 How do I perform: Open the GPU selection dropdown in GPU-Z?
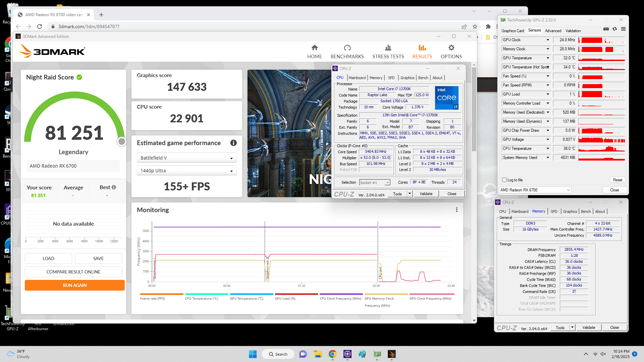point(535,190)
